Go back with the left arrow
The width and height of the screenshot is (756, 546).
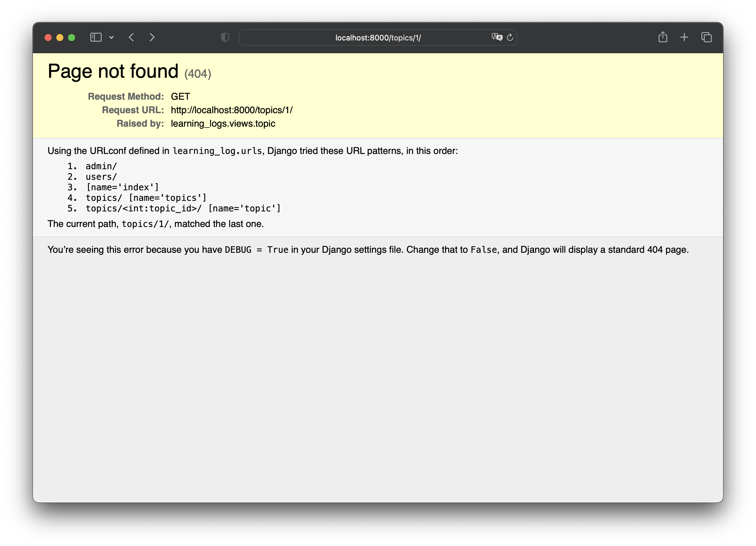pyautogui.click(x=131, y=37)
